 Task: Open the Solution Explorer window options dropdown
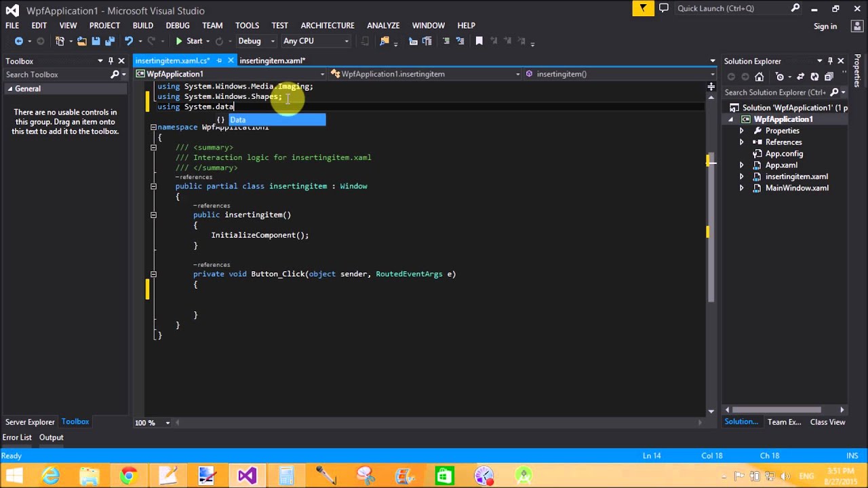coord(820,61)
